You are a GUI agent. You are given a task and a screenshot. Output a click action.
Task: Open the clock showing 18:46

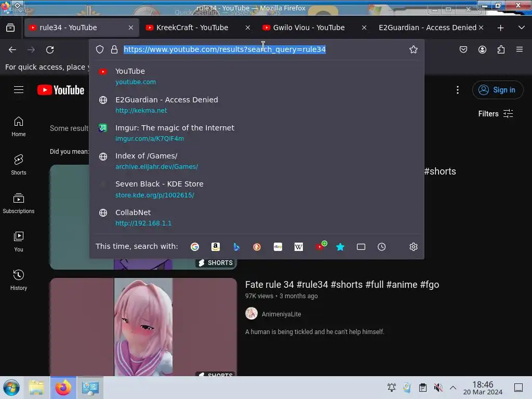pos(483,388)
